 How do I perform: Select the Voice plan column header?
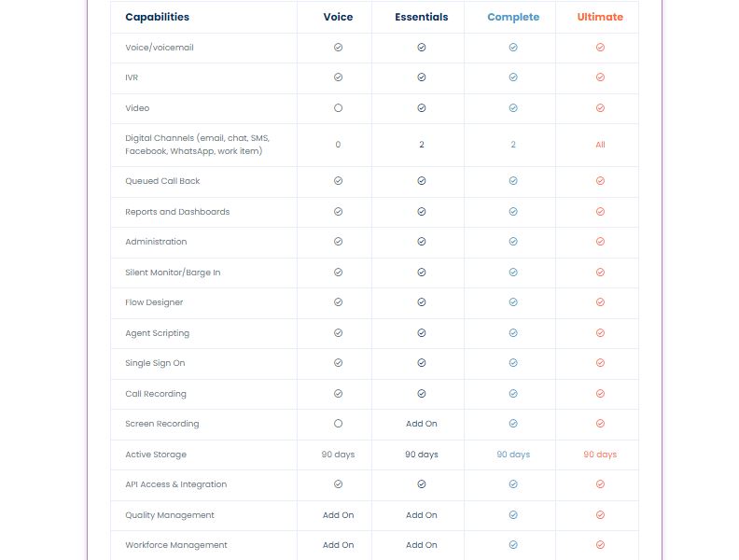pos(338,17)
